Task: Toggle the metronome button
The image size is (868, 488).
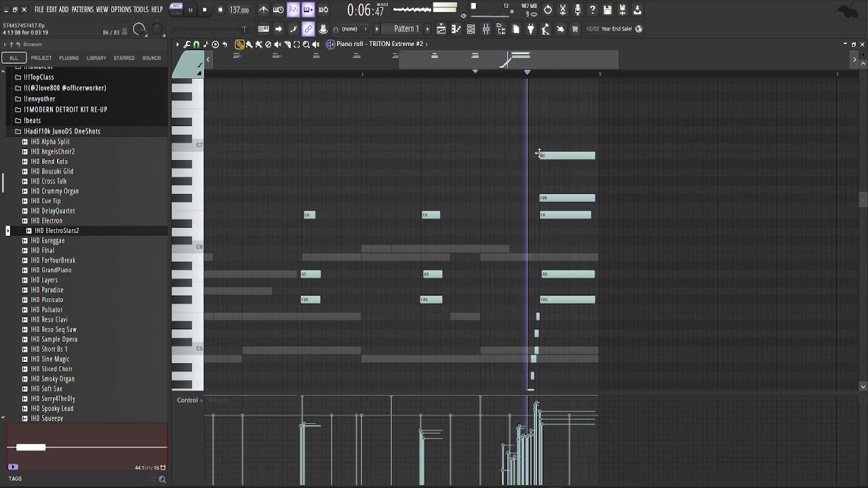Action: tap(264, 9)
